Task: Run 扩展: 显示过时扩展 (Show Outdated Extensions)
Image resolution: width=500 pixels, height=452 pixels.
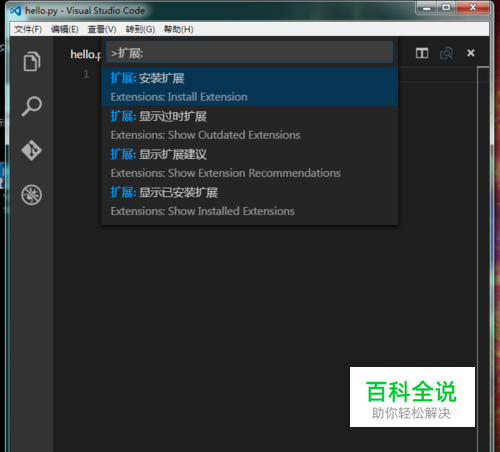Action: [249, 125]
